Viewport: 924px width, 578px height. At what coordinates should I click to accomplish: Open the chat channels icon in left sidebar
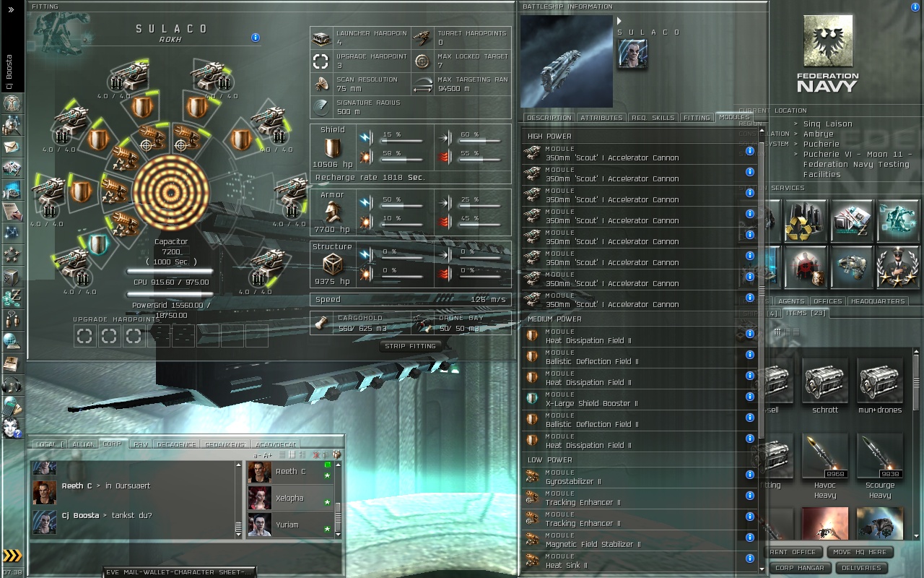[x=12, y=319]
